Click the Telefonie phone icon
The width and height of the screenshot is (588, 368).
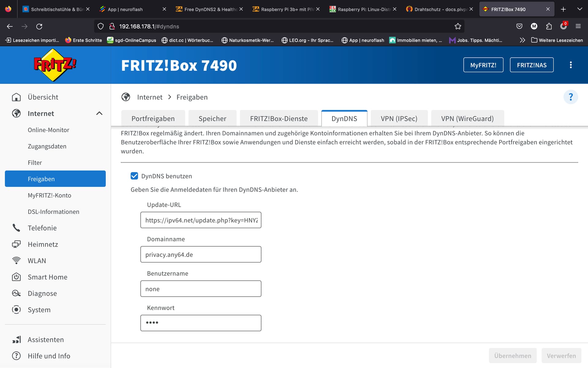coord(16,228)
